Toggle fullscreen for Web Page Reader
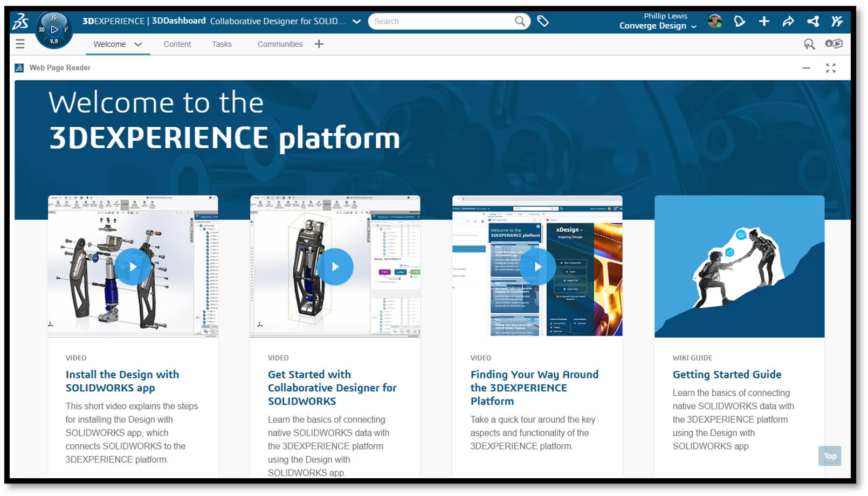The height and width of the screenshot is (496, 868). coord(831,68)
